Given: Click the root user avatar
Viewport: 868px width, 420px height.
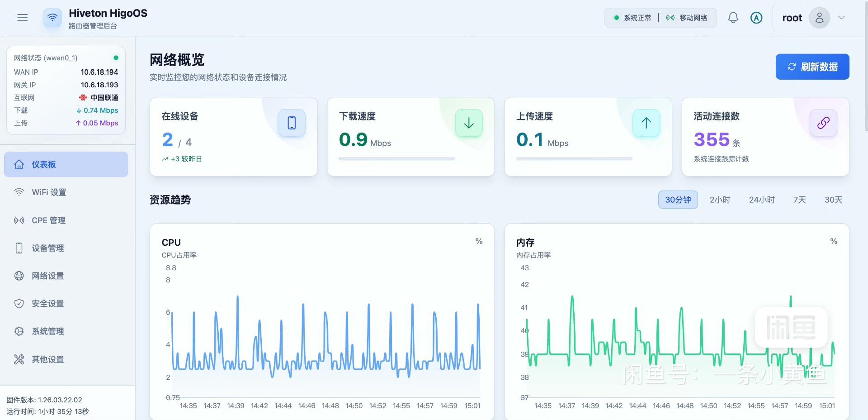Looking at the screenshot, I should pyautogui.click(x=819, y=18).
